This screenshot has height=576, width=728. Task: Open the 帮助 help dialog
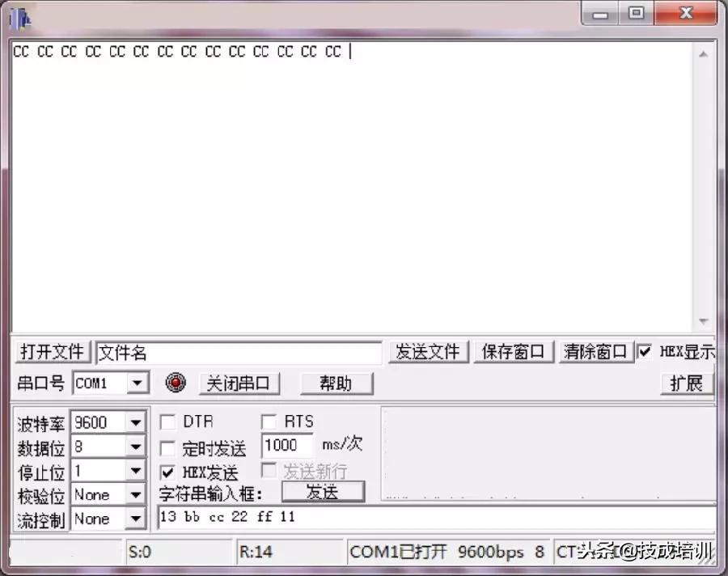pos(336,383)
